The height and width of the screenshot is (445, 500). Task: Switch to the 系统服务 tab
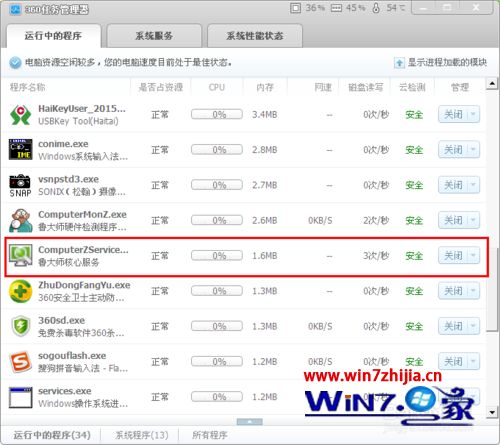154,36
